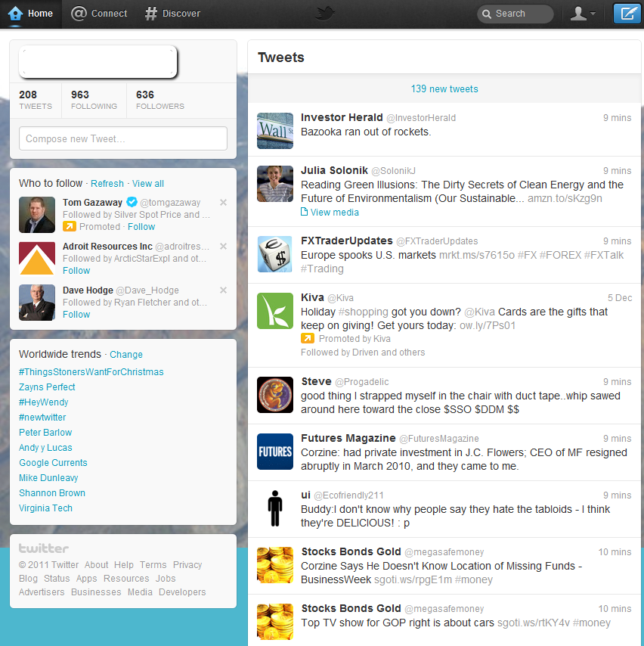644x646 pixels.
Task: Open Kiva's green logo avatar
Action: tap(275, 311)
